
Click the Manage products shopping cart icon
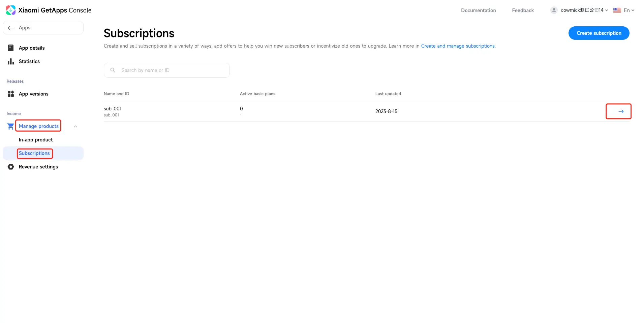(10, 126)
